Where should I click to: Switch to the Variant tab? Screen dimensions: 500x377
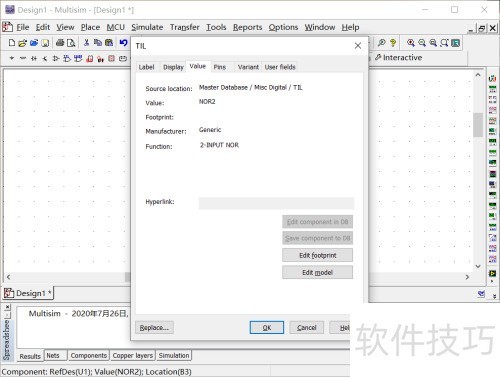click(248, 67)
